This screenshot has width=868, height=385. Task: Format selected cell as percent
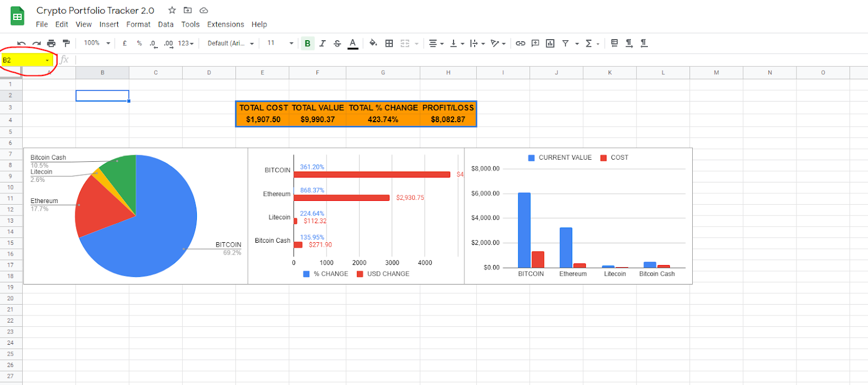pyautogui.click(x=139, y=43)
